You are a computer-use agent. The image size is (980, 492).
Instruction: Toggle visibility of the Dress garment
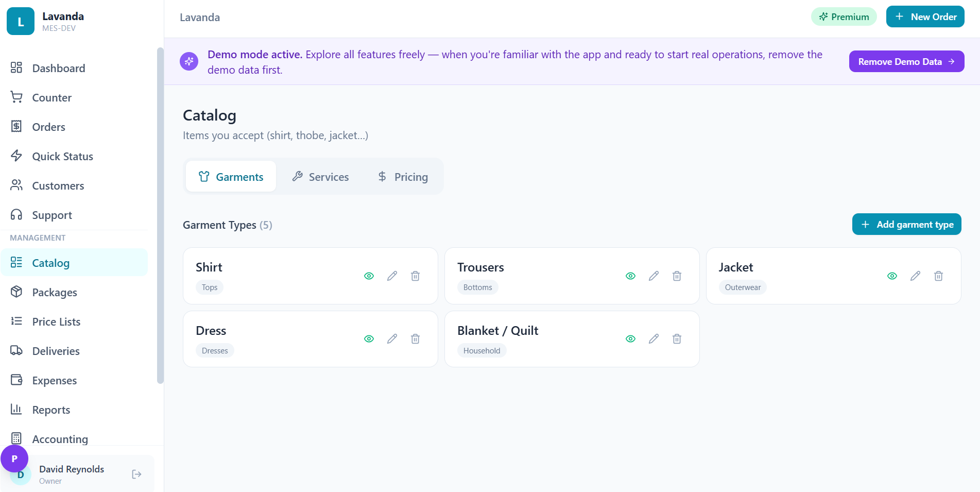pyautogui.click(x=369, y=339)
